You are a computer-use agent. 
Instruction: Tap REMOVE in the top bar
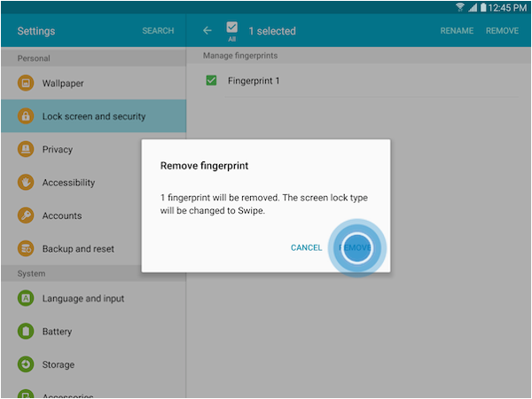point(502,31)
